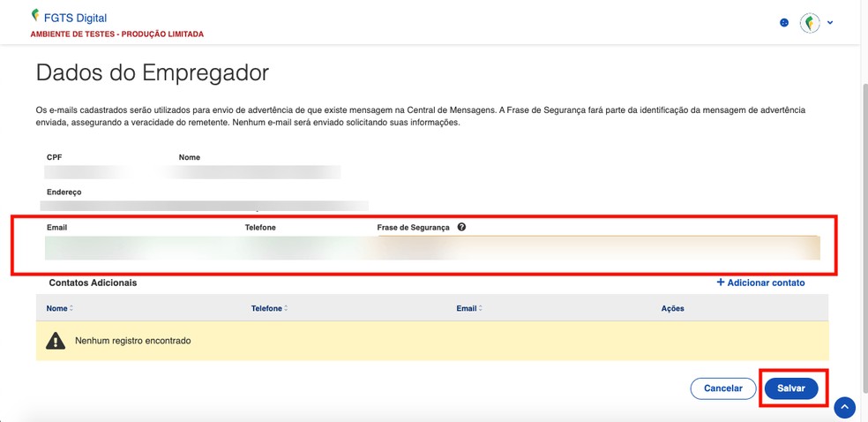Click the Contatos Adicionais label
The height and width of the screenshot is (422, 868).
93,283
